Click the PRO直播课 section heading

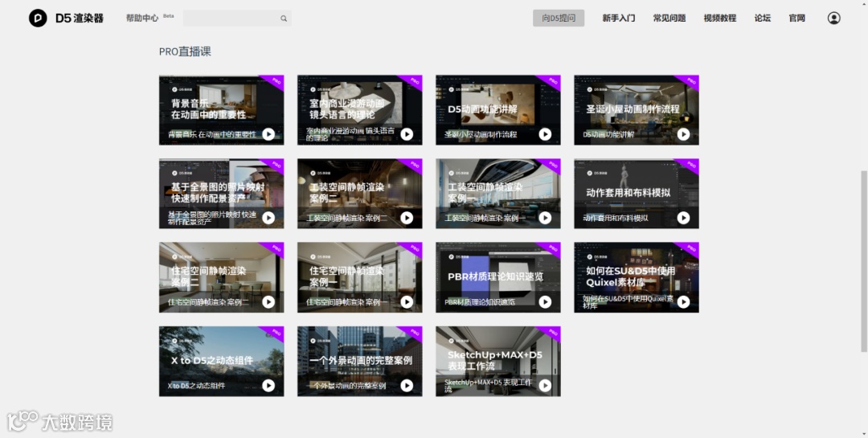185,51
